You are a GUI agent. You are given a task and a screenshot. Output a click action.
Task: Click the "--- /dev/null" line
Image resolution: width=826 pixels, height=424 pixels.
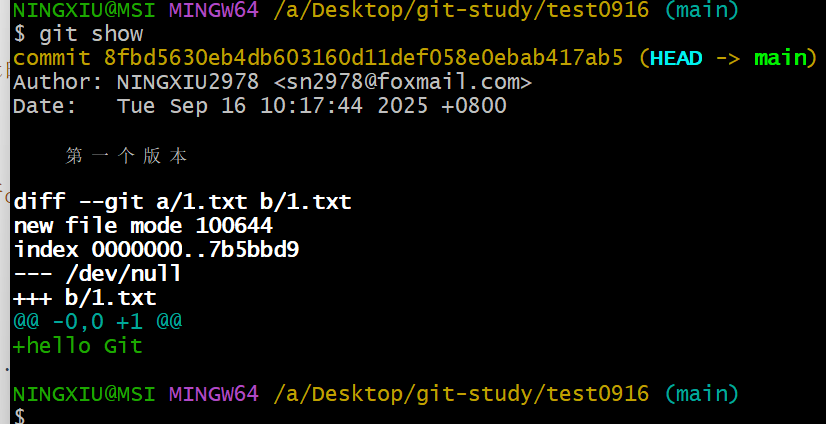(97, 274)
